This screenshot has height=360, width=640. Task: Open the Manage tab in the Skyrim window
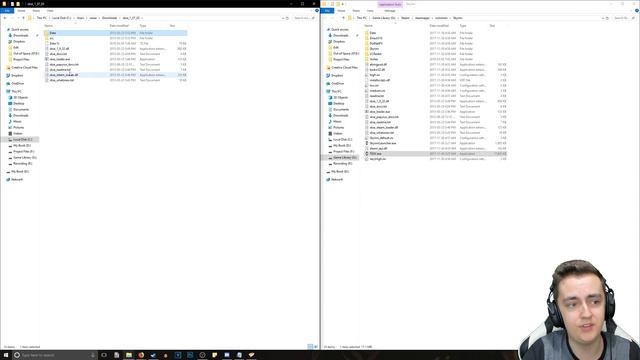390,11
